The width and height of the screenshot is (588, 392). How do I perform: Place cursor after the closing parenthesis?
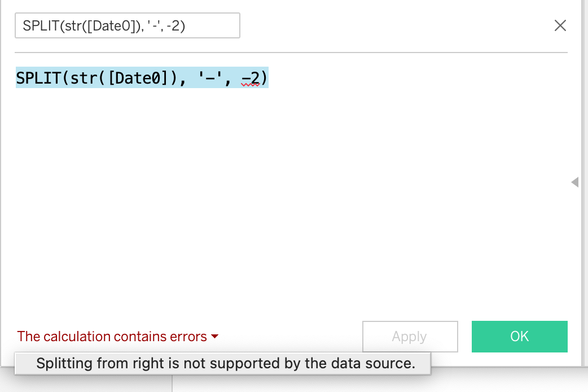pyautogui.click(x=269, y=77)
